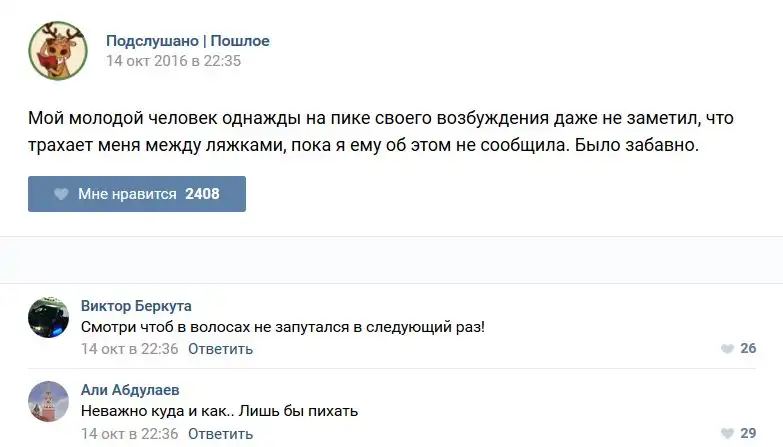Reply to Али Абдулаев's comment
The width and height of the screenshot is (783, 447).
pyautogui.click(x=220, y=434)
